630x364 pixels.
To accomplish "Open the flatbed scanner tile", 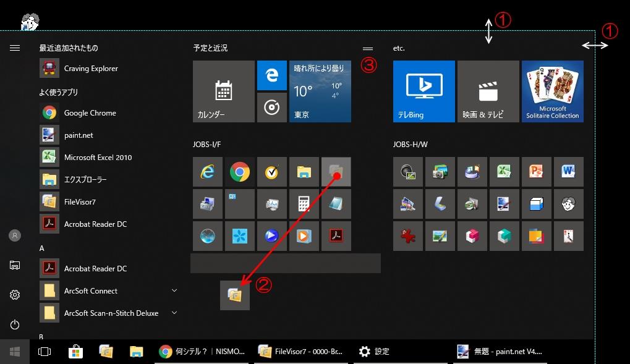I will tap(440, 204).
